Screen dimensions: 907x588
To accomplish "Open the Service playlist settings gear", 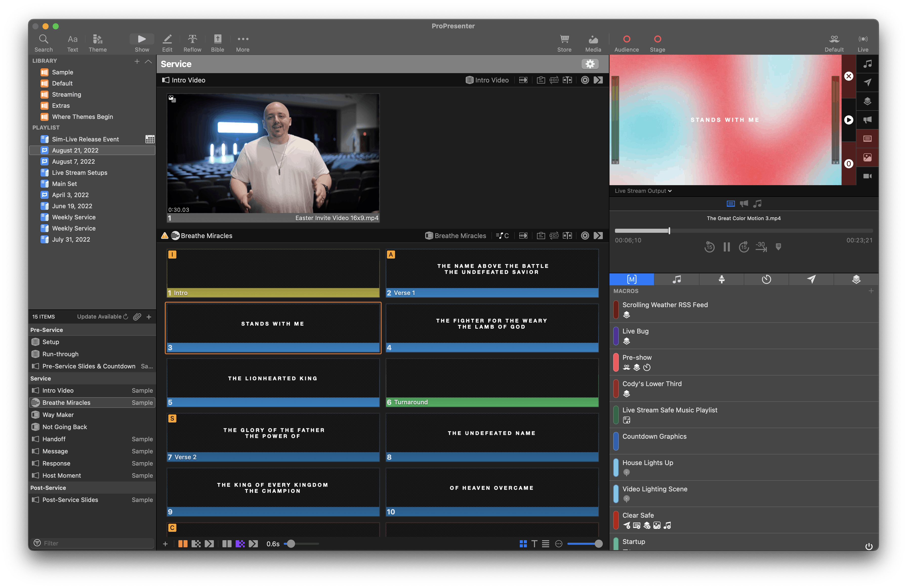I will 590,64.
